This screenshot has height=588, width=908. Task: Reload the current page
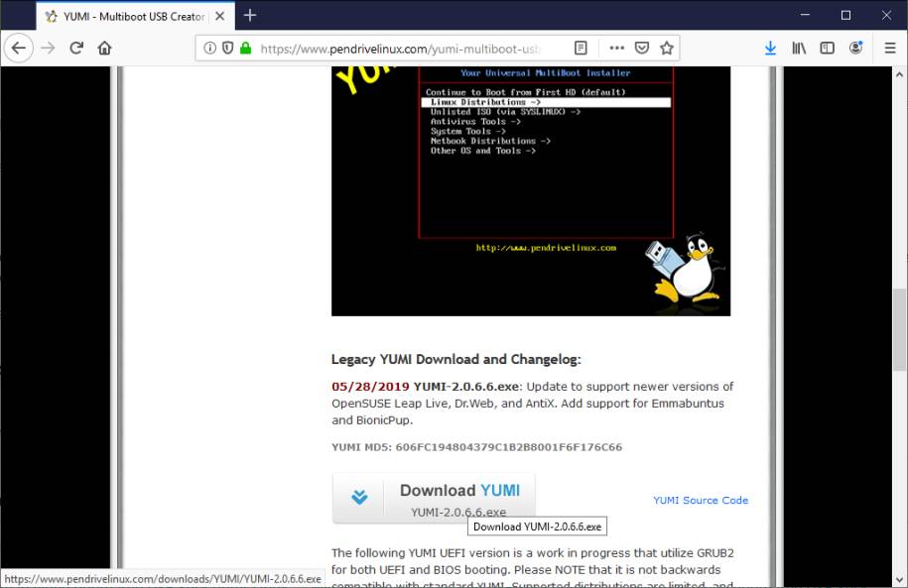pyautogui.click(x=76, y=48)
